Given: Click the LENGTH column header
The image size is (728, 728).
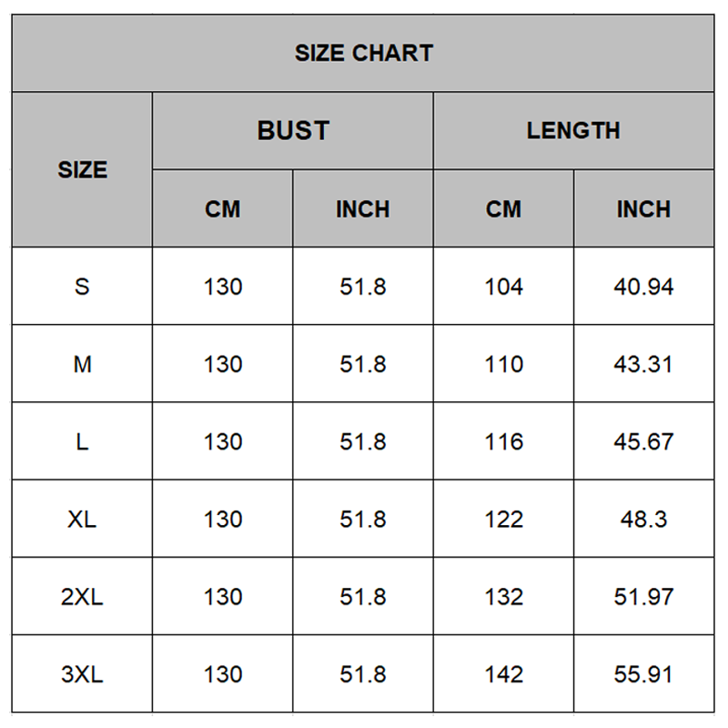Looking at the screenshot, I should coord(573,130).
